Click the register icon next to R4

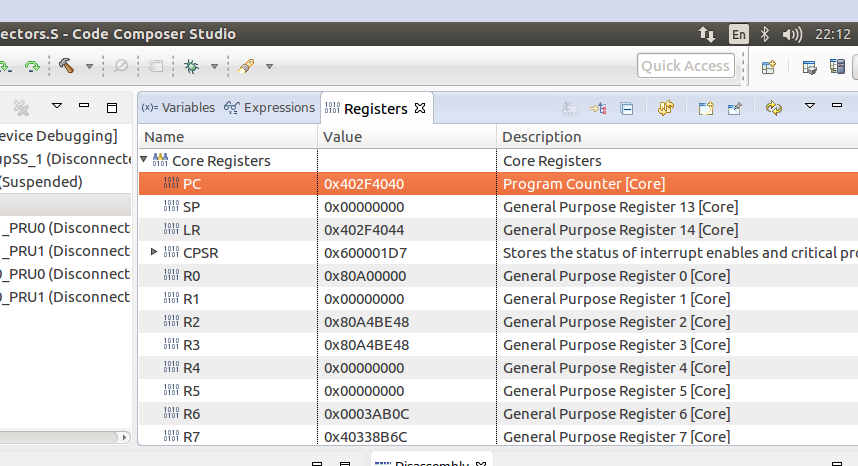[x=171, y=368]
